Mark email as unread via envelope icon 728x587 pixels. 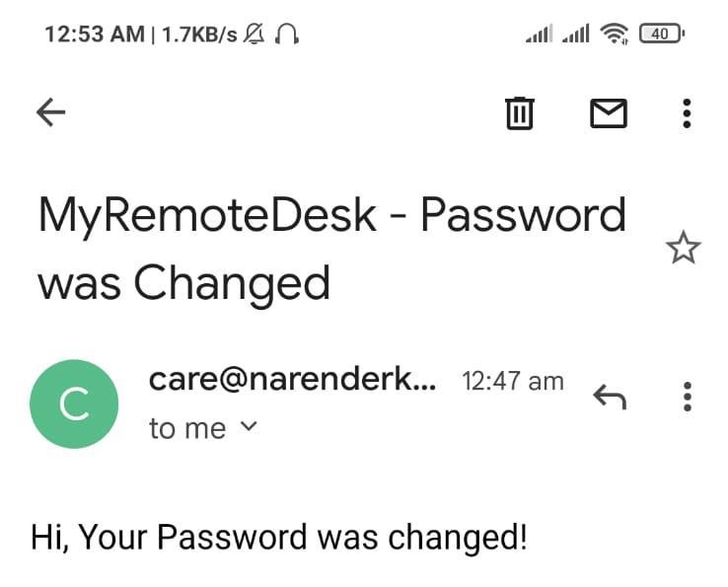pyautogui.click(x=609, y=113)
